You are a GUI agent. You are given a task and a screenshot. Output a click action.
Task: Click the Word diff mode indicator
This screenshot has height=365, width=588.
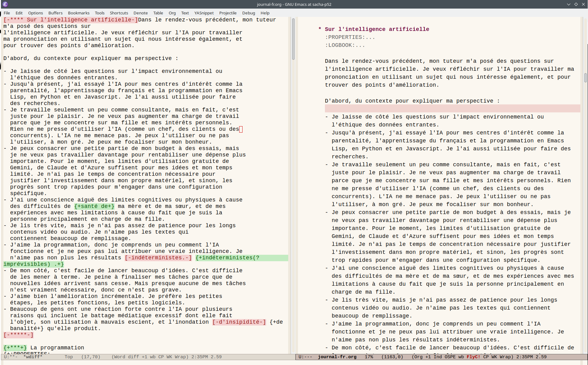click(x=126, y=357)
